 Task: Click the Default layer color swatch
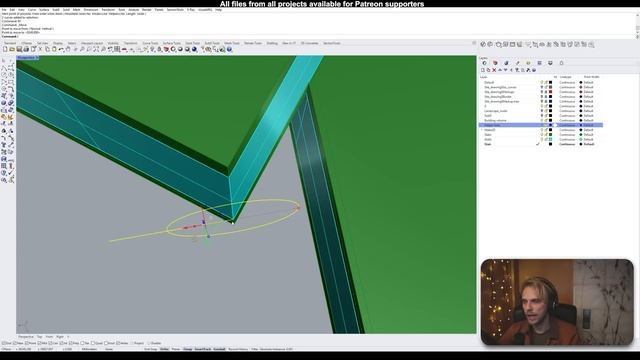click(x=550, y=82)
